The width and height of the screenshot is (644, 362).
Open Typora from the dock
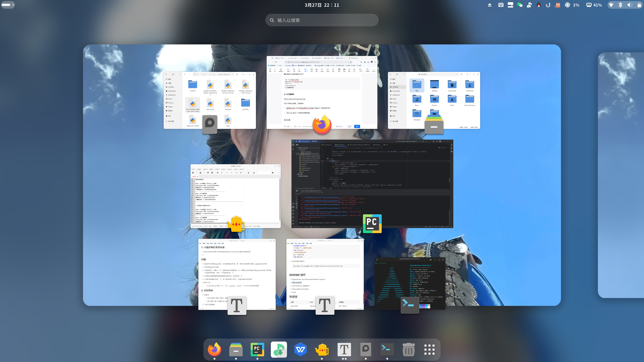(x=344, y=349)
